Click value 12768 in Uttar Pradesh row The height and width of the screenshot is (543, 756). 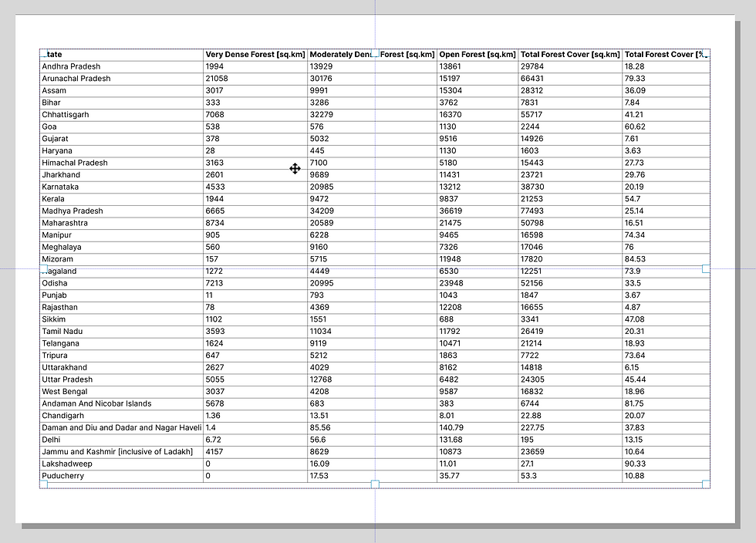(x=321, y=379)
